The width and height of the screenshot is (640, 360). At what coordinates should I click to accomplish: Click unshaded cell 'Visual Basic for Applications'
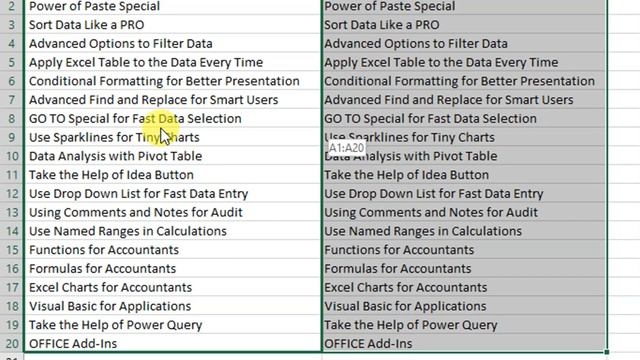pos(173,307)
